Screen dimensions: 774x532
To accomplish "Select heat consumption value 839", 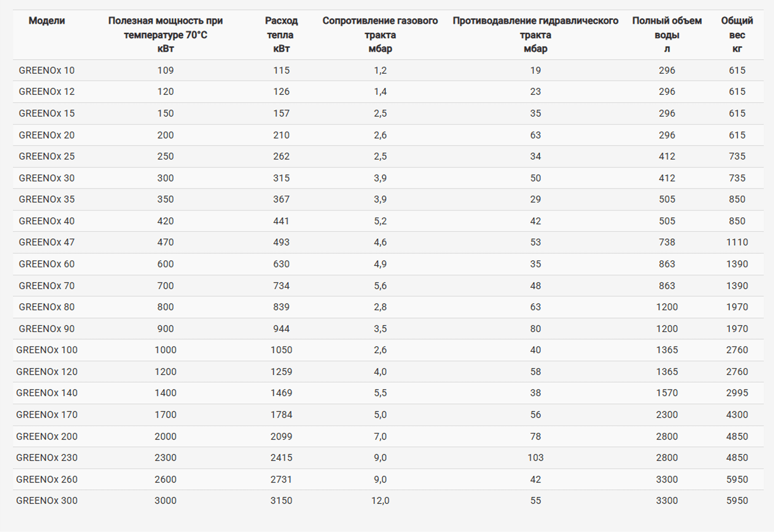I will (x=281, y=307).
